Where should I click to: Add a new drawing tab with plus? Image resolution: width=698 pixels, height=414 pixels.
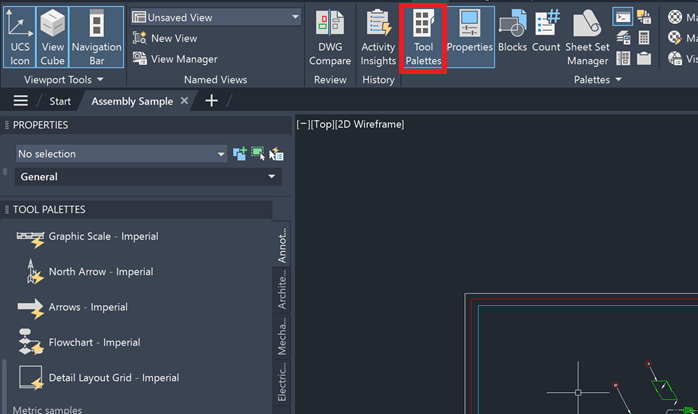coord(211,101)
